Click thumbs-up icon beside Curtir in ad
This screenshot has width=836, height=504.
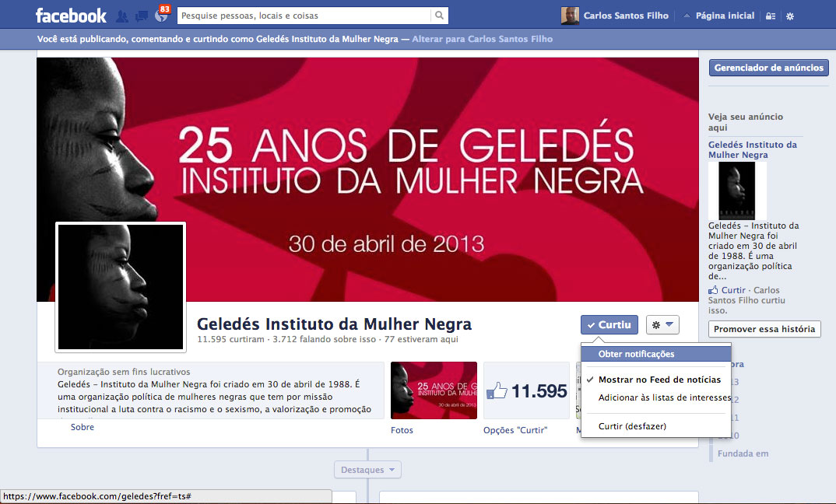pos(713,290)
